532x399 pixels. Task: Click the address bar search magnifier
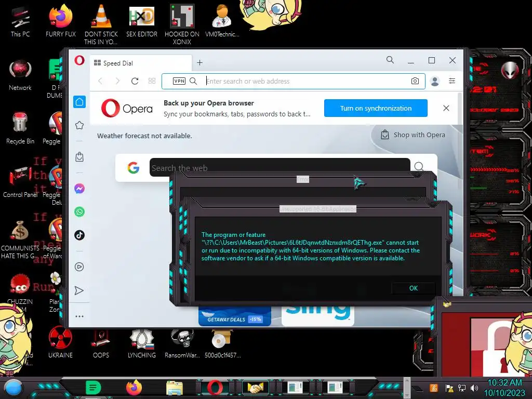pos(193,81)
